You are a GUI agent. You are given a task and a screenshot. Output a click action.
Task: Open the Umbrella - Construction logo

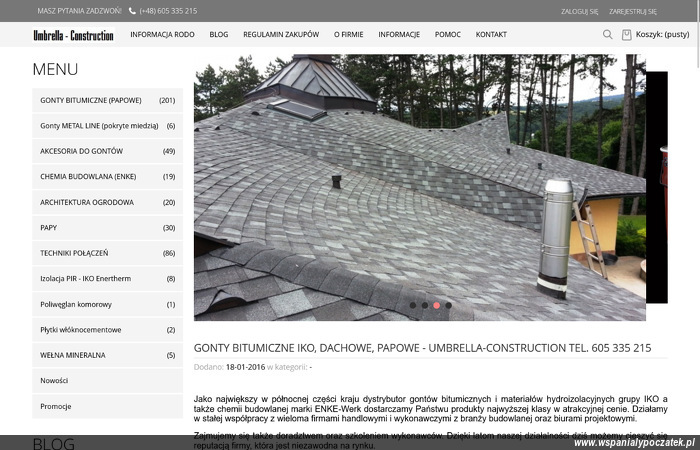(x=74, y=35)
